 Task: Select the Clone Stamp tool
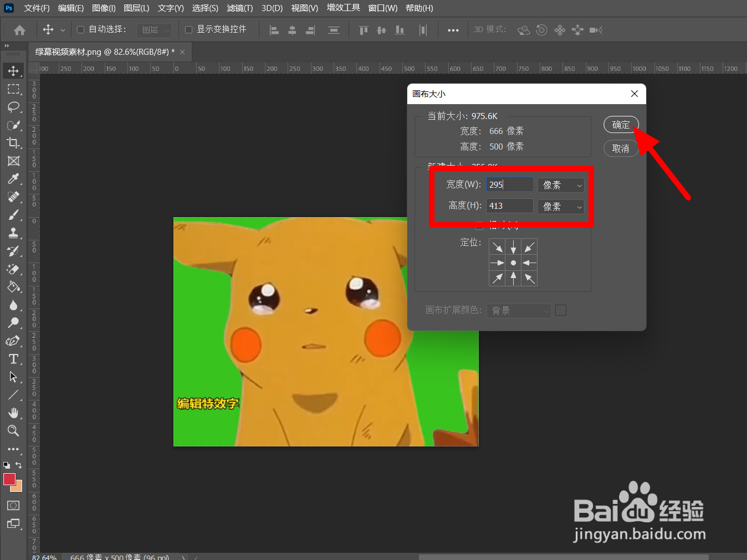coord(13,233)
